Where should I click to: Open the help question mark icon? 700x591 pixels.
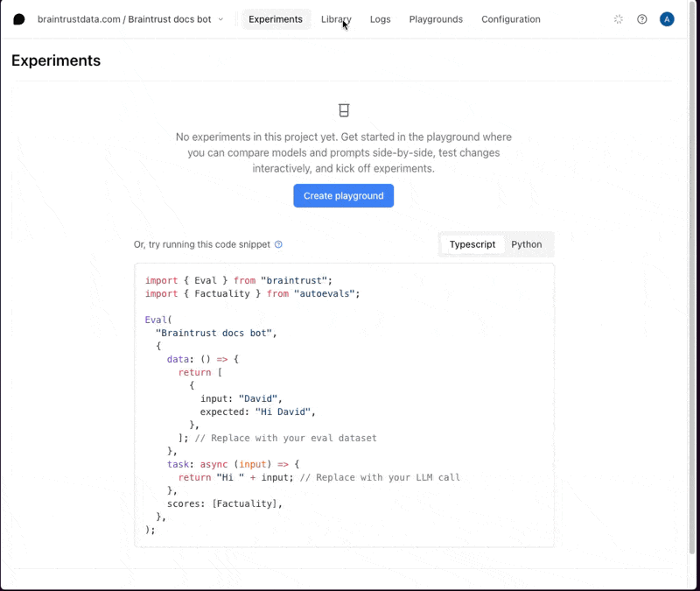coord(642,19)
